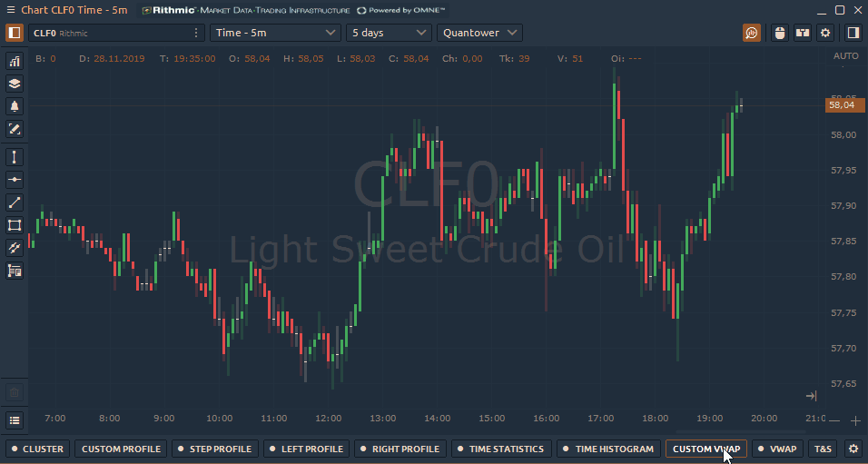Click the layers stack icon

pyautogui.click(x=15, y=84)
